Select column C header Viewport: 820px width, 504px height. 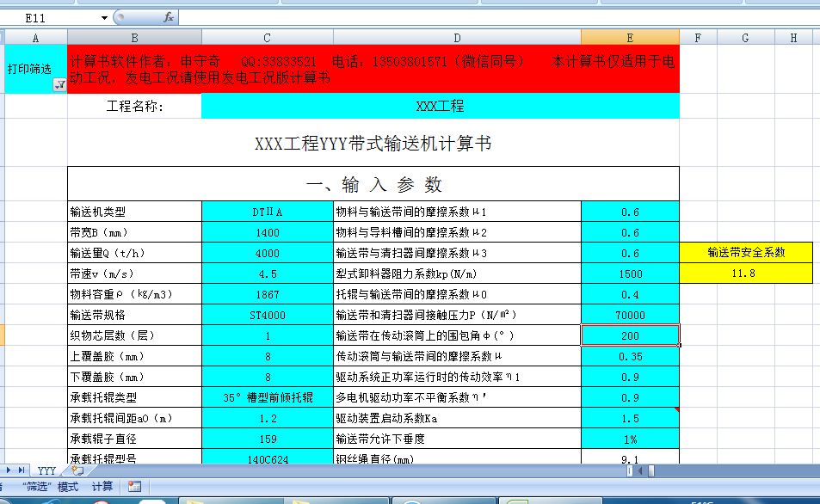pyautogui.click(x=267, y=37)
